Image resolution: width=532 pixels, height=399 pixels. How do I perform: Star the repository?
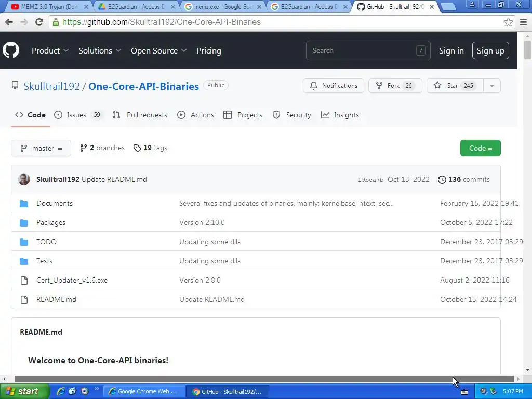coord(455,86)
